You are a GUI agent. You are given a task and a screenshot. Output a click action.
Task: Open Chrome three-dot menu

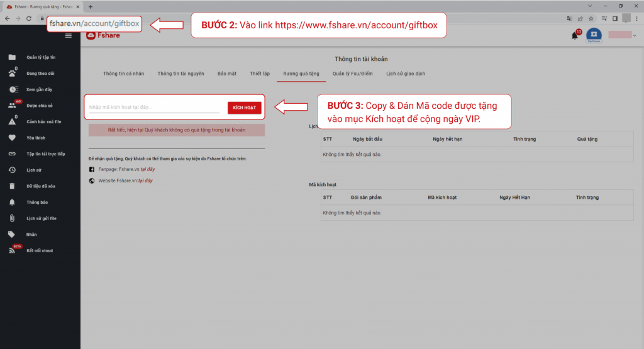pyautogui.click(x=637, y=18)
